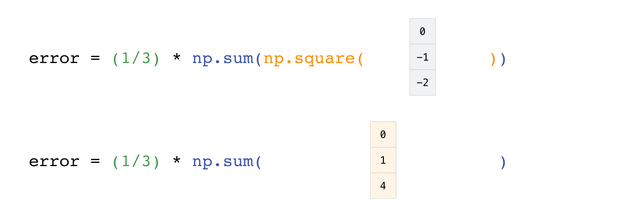Click the beige cell containing 4
Viewport: 644px width, 222px height.
click(x=383, y=186)
